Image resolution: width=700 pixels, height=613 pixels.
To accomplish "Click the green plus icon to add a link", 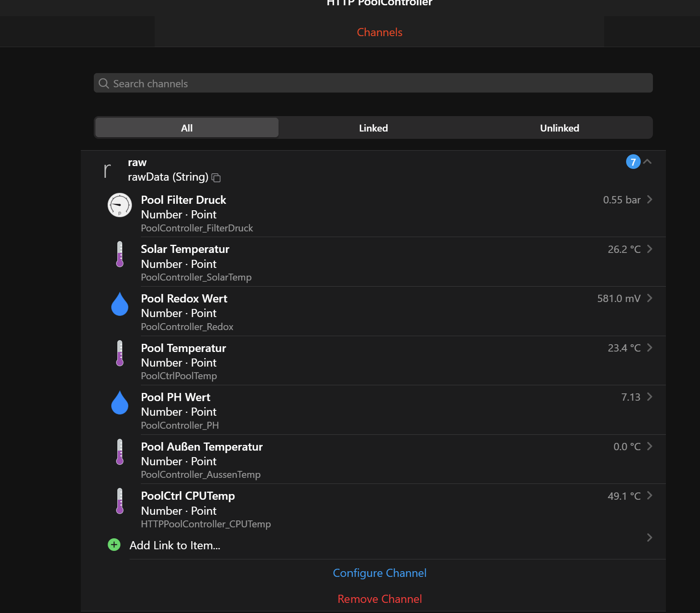I will coord(114,545).
